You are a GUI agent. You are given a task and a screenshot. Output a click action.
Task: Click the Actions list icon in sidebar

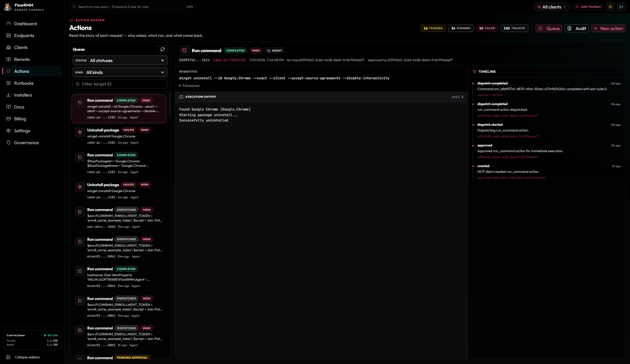click(8, 71)
